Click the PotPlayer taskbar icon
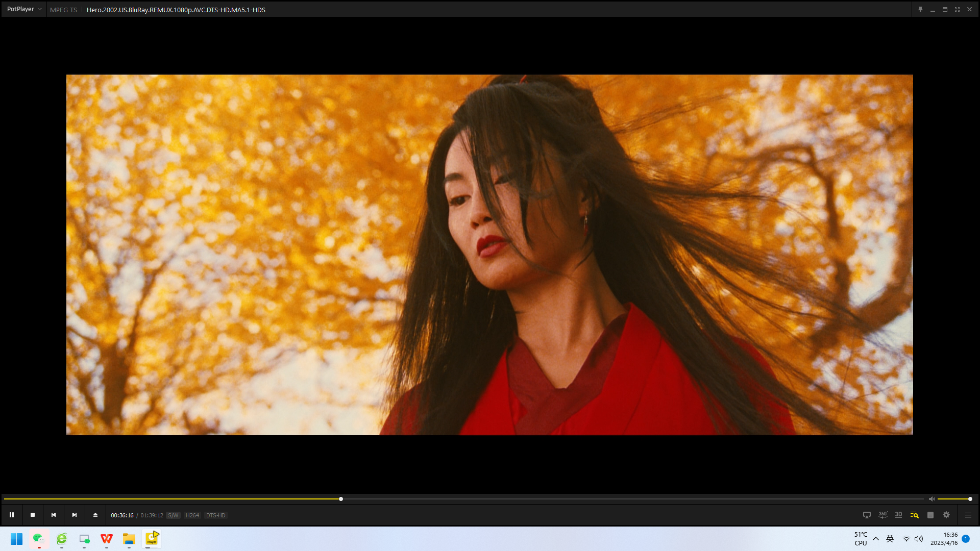The width and height of the screenshot is (980, 551). pyautogui.click(x=152, y=539)
